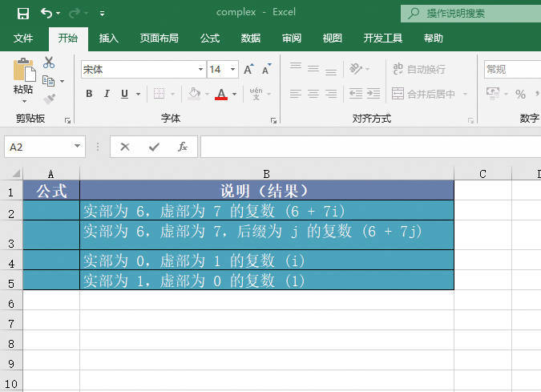
Task: Open the Name Box A2 dropdown
Action: pyautogui.click(x=78, y=147)
